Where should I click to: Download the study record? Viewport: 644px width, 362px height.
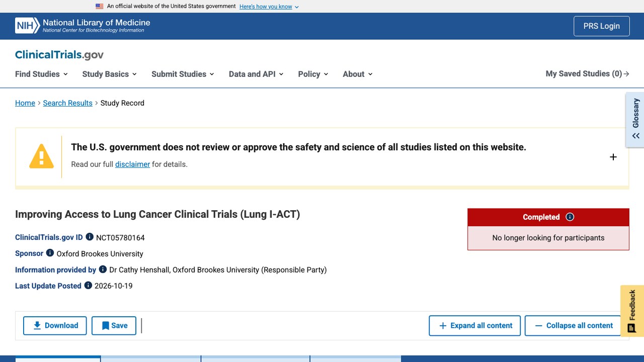55,326
